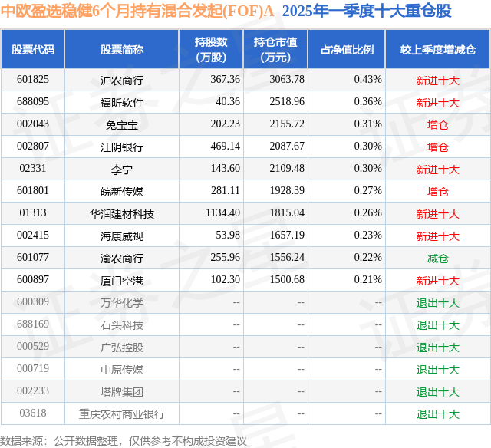Click stock name 万华化学
The image size is (491, 448).
pos(122,303)
